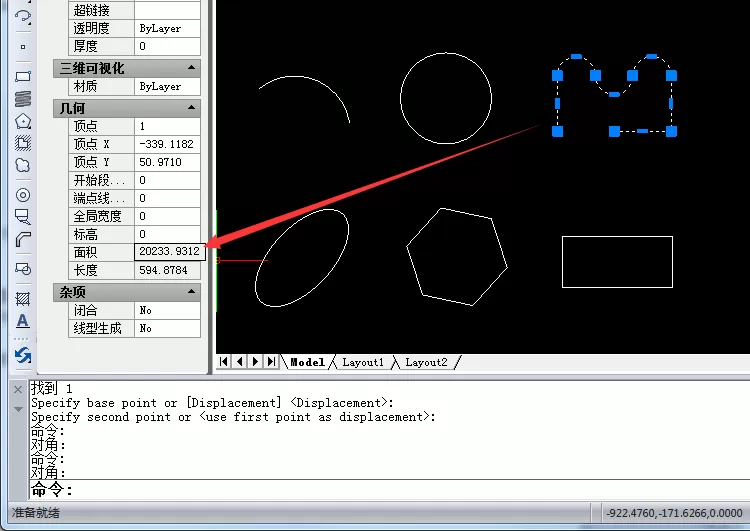Switch to the Layout1 tab
This screenshot has width=750, height=531.
click(363, 362)
